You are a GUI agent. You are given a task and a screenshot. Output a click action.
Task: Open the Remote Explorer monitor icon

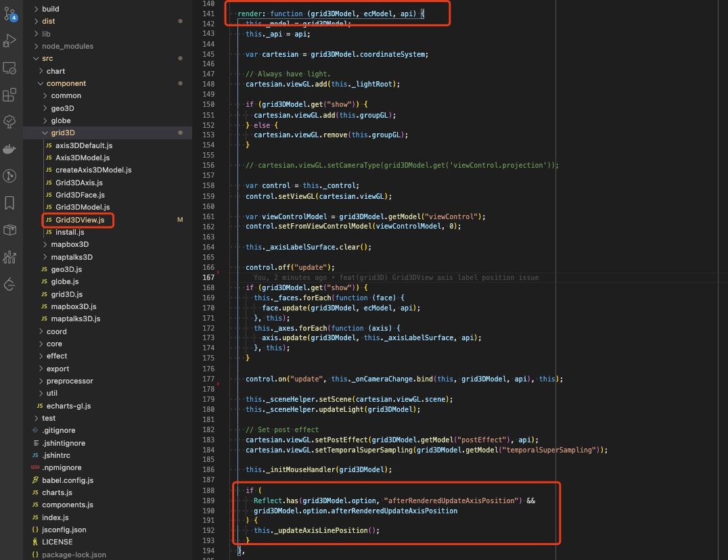coord(9,68)
